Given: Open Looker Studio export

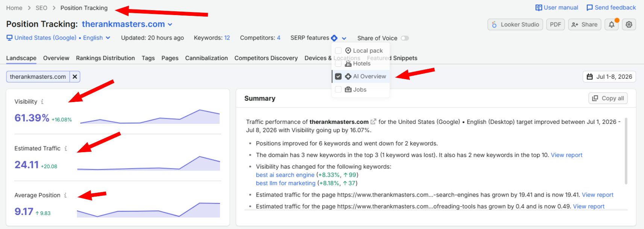Looking at the screenshot, I should pyautogui.click(x=515, y=24).
